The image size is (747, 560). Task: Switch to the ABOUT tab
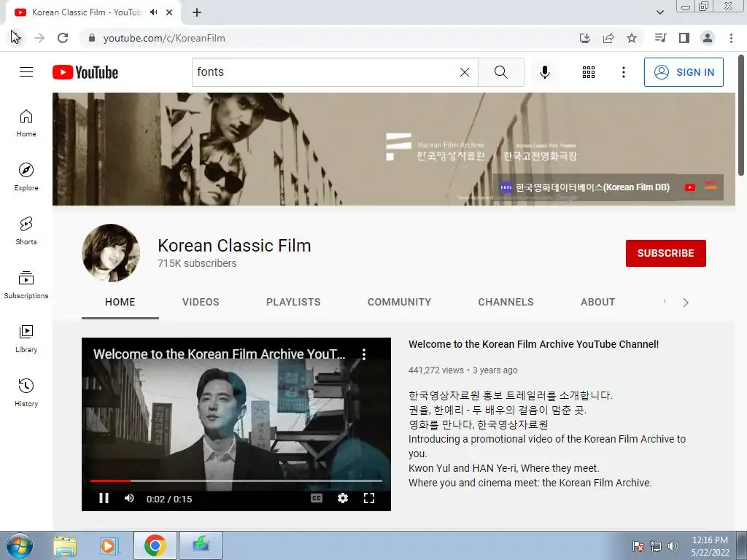point(598,302)
